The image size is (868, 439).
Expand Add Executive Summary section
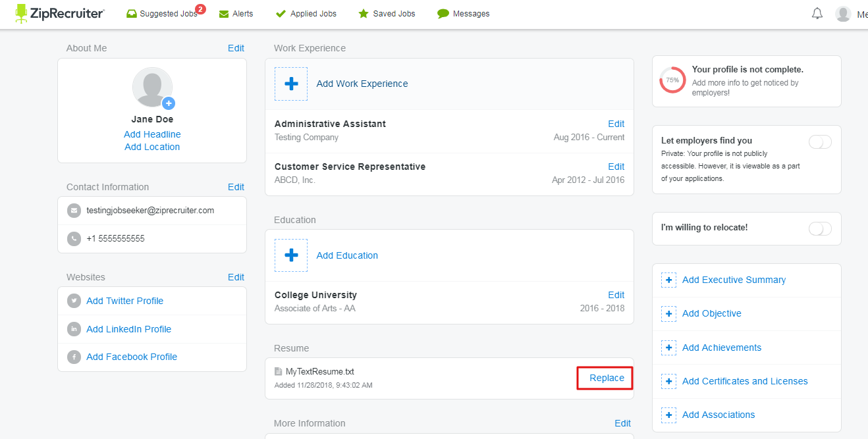pyautogui.click(x=734, y=280)
